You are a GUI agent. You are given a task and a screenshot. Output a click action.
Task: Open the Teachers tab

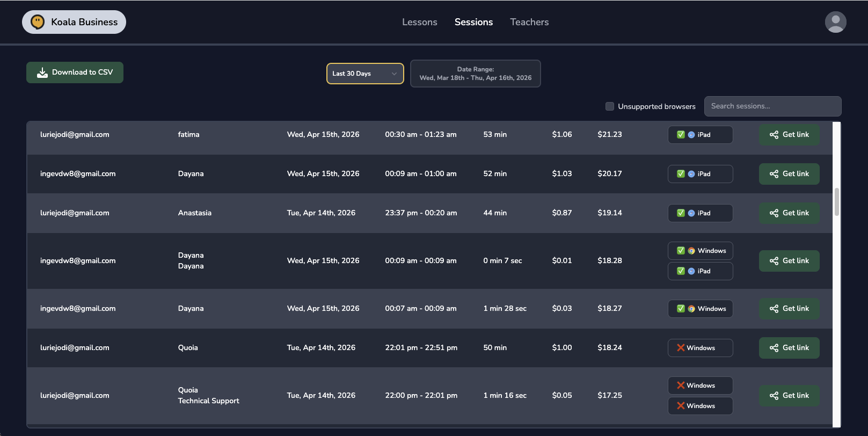pyautogui.click(x=529, y=22)
